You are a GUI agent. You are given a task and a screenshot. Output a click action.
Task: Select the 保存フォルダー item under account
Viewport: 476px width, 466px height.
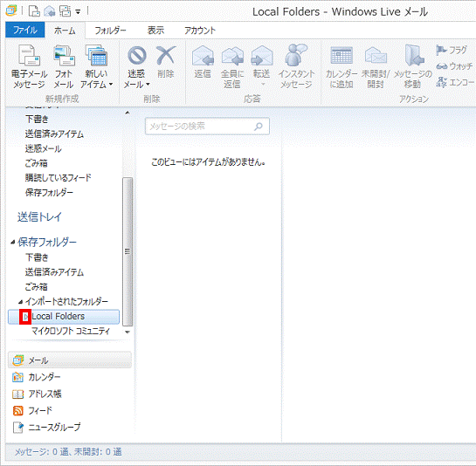point(49,193)
